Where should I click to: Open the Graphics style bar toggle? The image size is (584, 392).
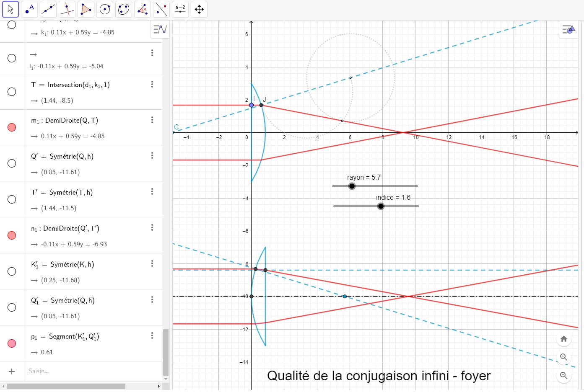pos(568,30)
